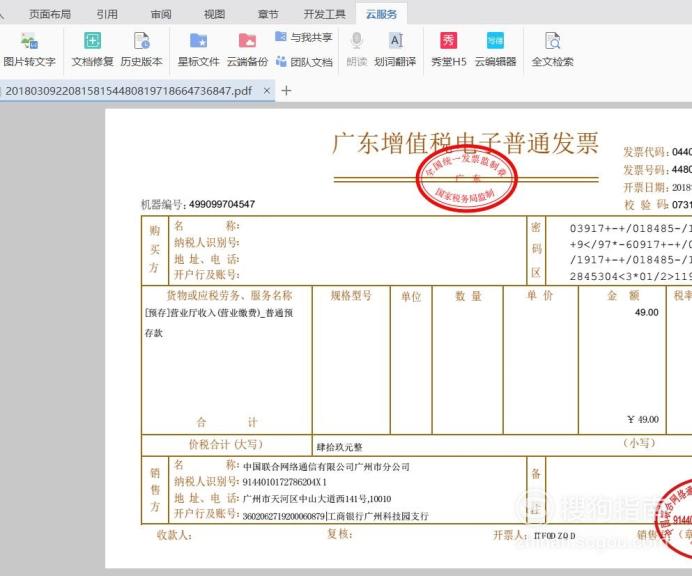
Task: Click the machine number 499099704547
Action: (222, 204)
